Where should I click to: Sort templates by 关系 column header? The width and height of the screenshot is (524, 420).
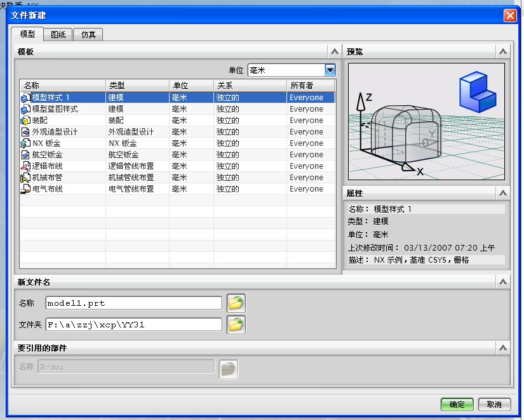250,86
